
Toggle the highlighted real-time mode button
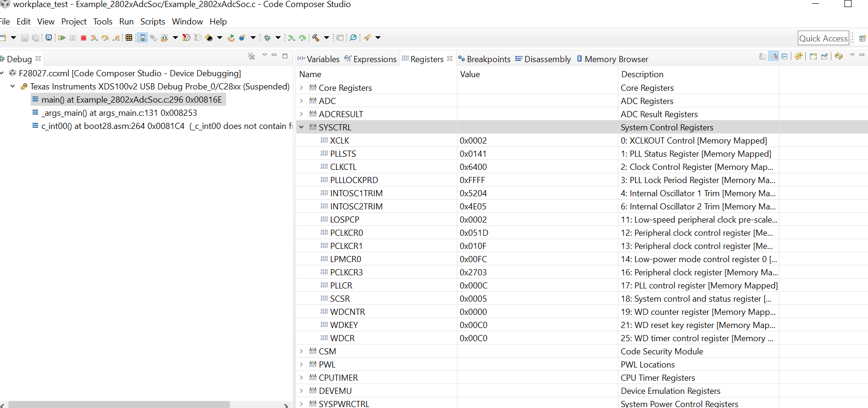pyautogui.click(x=142, y=38)
